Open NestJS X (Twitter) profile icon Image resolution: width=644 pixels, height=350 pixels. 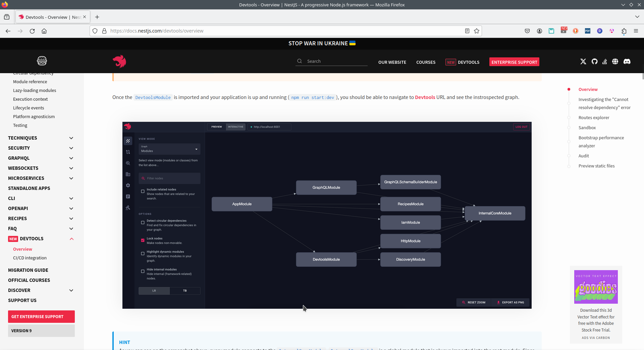[x=583, y=61]
